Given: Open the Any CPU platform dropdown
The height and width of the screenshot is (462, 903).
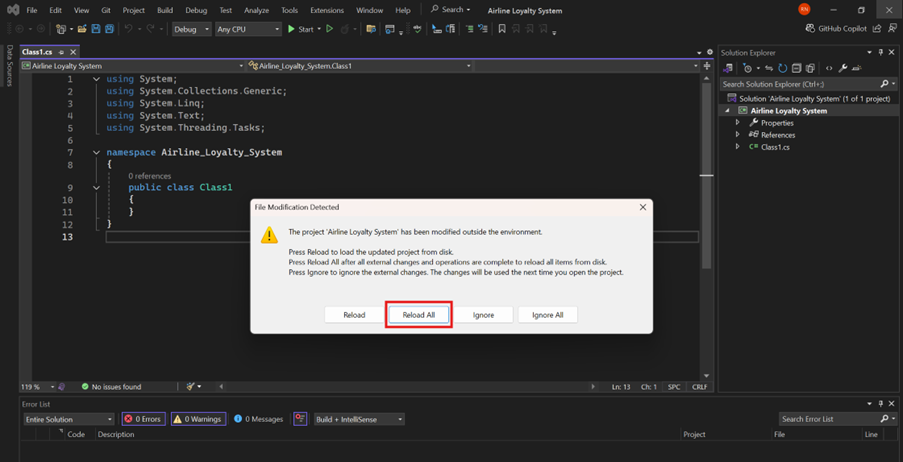Looking at the screenshot, I should click(x=248, y=29).
